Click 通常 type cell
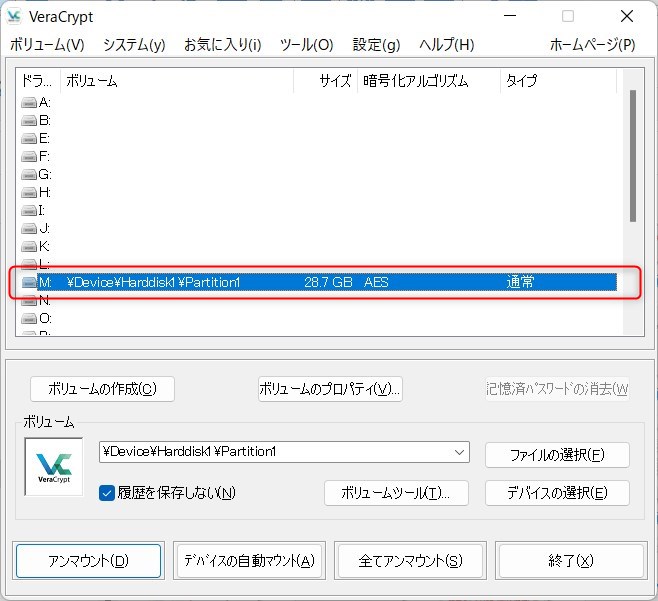Viewport: 658px width, 601px height. coord(520,282)
